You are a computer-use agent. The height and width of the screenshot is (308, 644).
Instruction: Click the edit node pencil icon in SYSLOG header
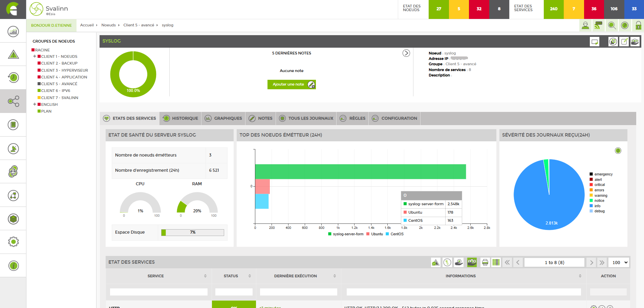click(624, 42)
